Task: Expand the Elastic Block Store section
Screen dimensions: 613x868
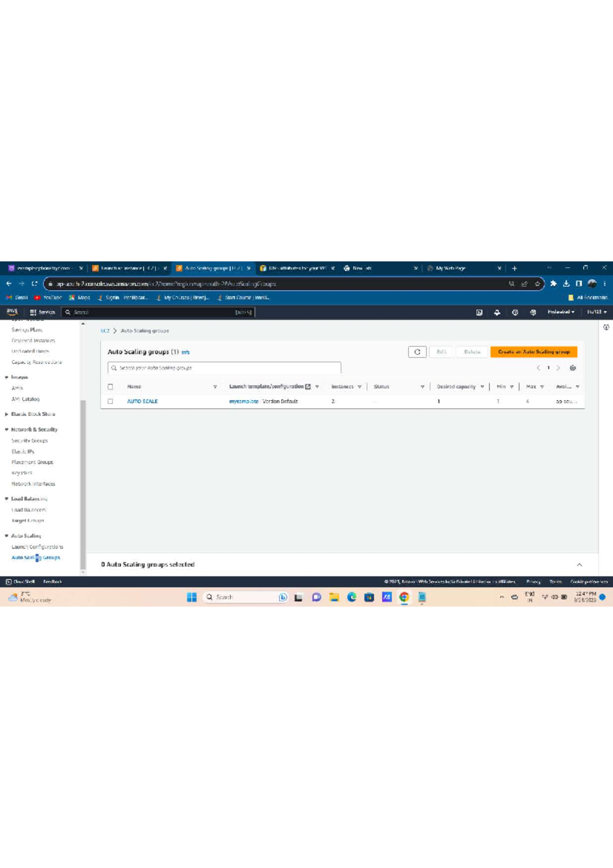Action: tap(7, 414)
